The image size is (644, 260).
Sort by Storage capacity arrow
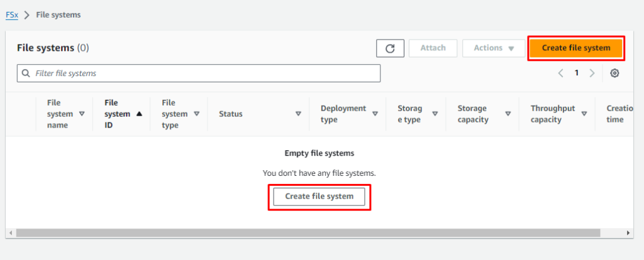[x=508, y=114]
